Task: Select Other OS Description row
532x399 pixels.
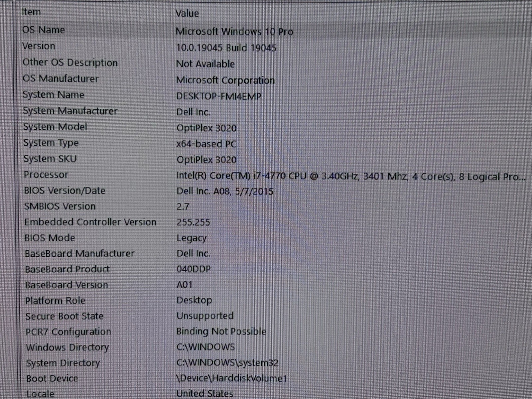Action: (70, 63)
